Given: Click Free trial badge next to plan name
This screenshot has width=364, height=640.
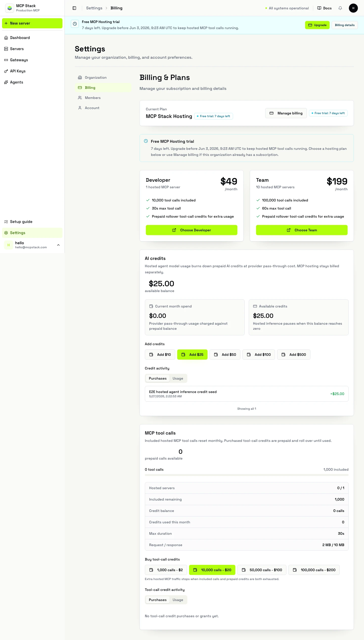Looking at the screenshot, I should [214, 116].
